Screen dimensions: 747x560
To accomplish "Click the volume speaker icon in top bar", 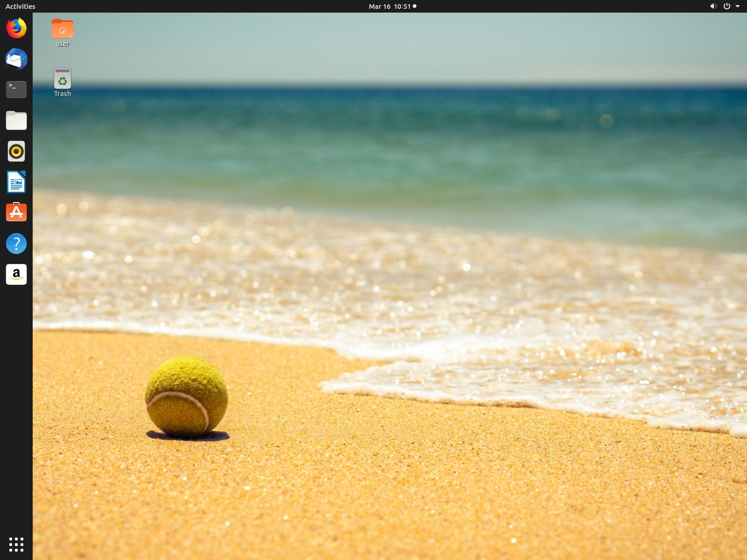I will pyautogui.click(x=713, y=7).
